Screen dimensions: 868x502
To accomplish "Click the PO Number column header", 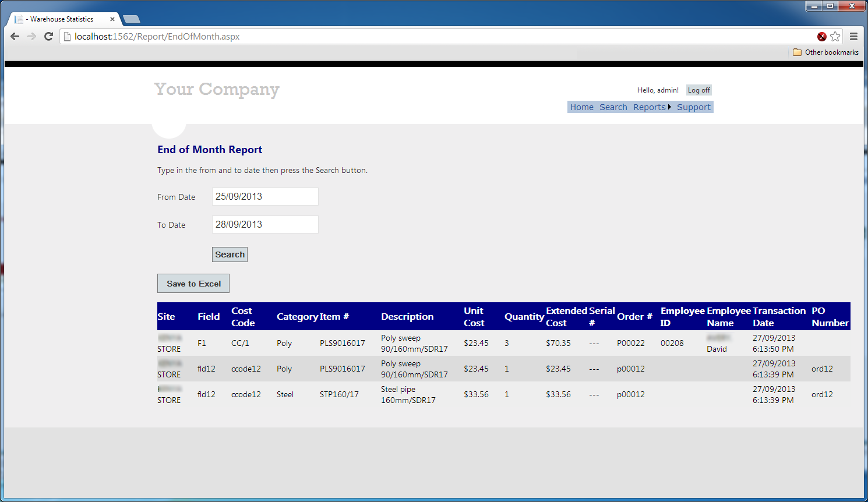I will pyautogui.click(x=830, y=317).
